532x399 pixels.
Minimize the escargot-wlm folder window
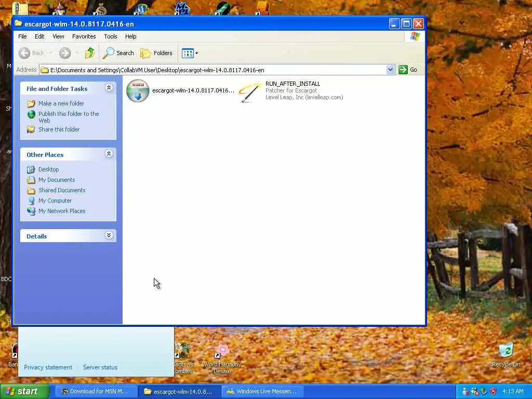394,24
